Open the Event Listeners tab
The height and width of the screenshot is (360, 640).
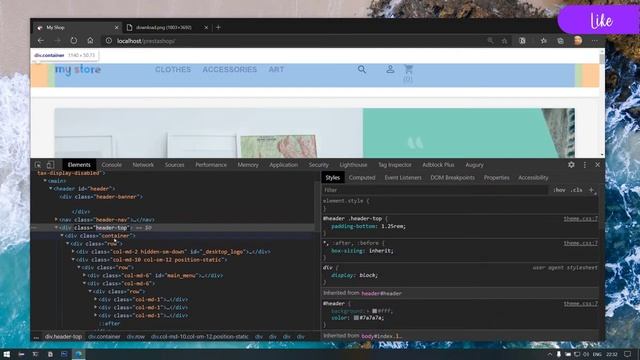(403, 178)
